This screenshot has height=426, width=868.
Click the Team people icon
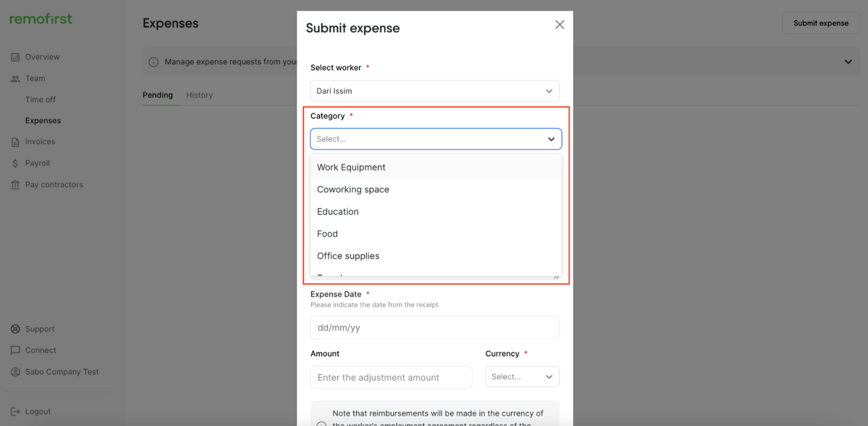pyautogui.click(x=15, y=79)
